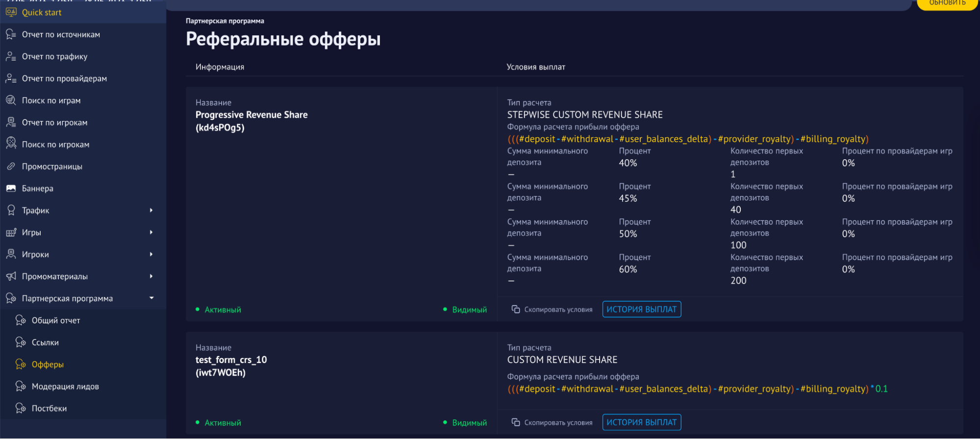Expand the Промоматериалы submenu arrow
The height and width of the screenshot is (439, 980).
(x=151, y=276)
